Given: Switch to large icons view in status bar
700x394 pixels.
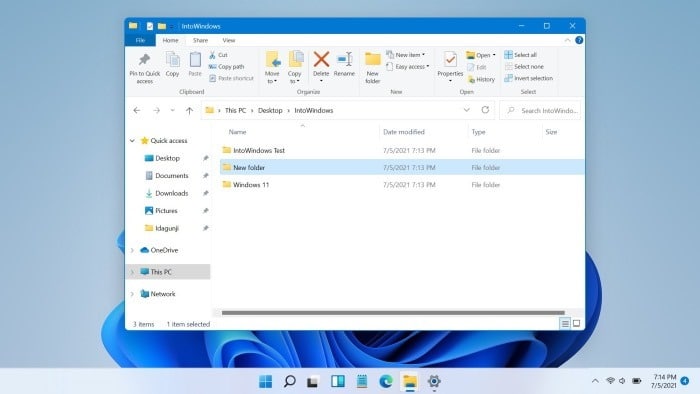Looking at the screenshot, I should pyautogui.click(x=576, y=323).
